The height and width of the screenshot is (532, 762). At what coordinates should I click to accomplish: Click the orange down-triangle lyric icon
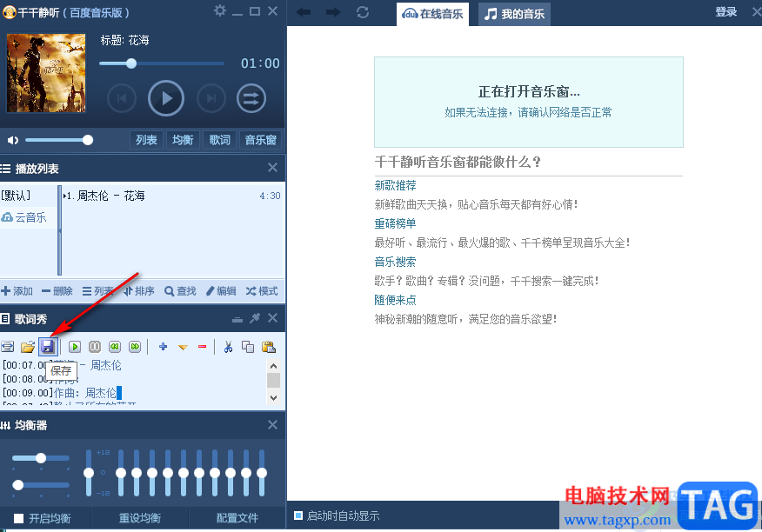point(183,348)
